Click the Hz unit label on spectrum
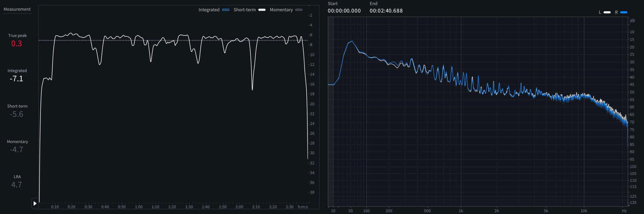Screen dimensions: 644x214 coord(624,211)
